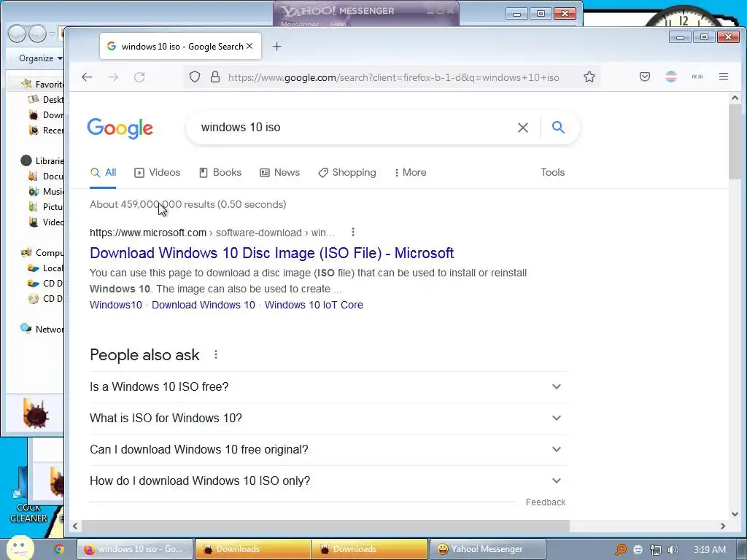Open the Windows10 sitelink

point(116,305)
